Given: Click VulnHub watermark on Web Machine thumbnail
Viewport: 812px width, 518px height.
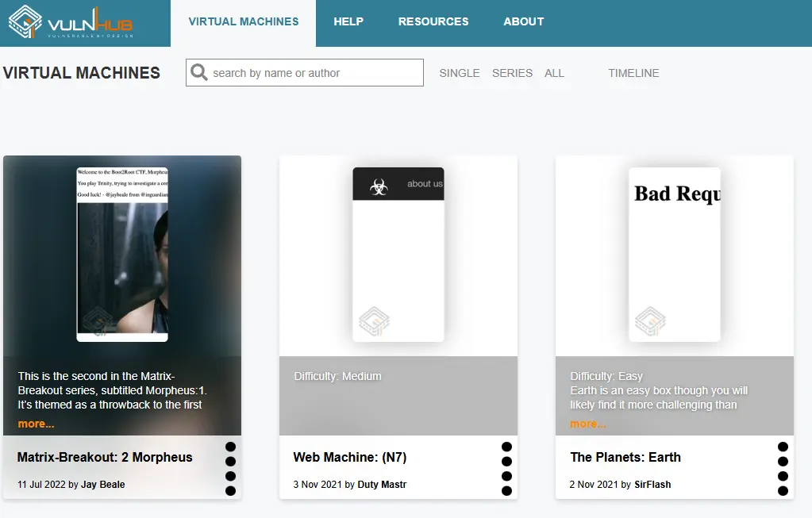Looking at the screenshot, I should 374,321.
